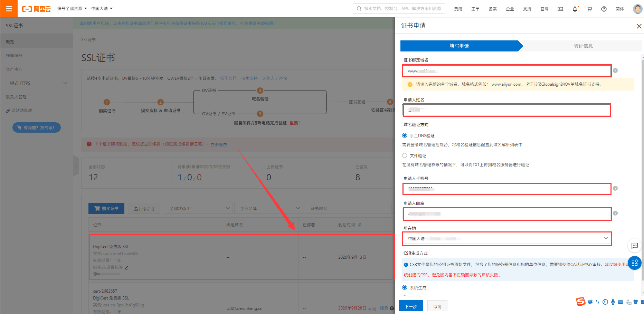Open 费用 menu in top bar
The image size is (644, 314).
point(458,9)
